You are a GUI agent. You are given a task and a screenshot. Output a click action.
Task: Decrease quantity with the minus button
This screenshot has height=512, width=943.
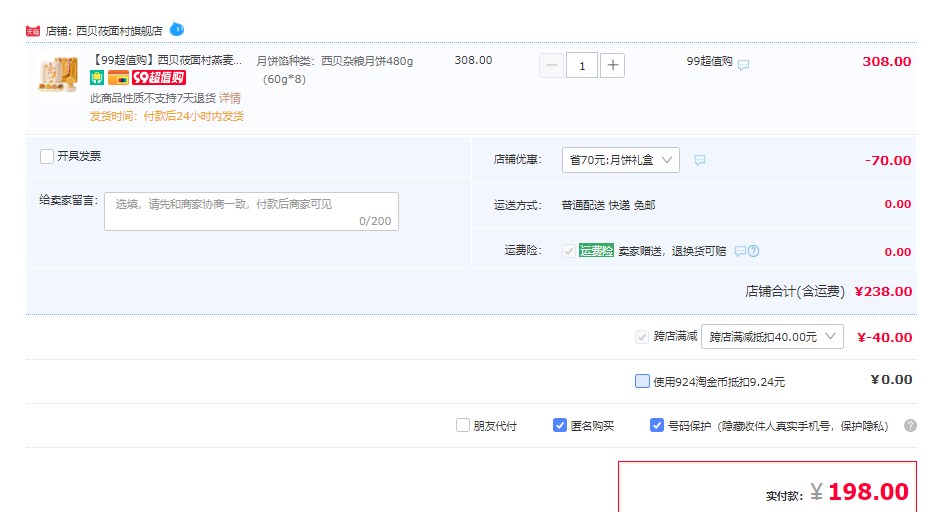point(551,66)
